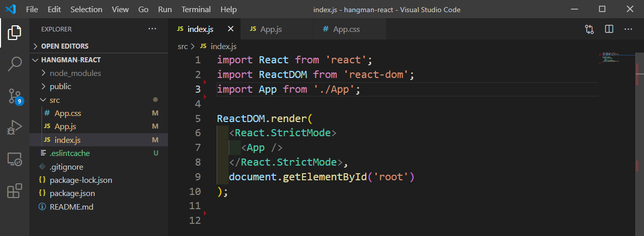Click info icon beside README.md
This screenshot has width=644, height=236.
tap(42, 207)
